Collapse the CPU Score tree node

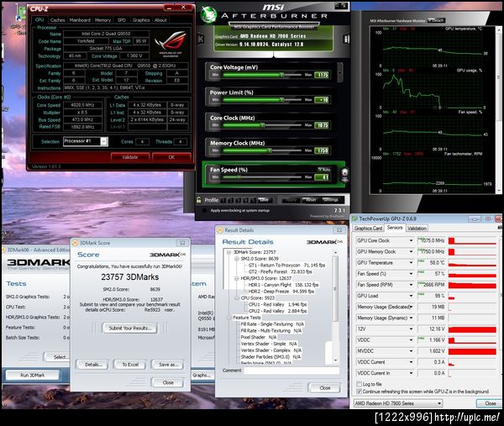point(236,298)
